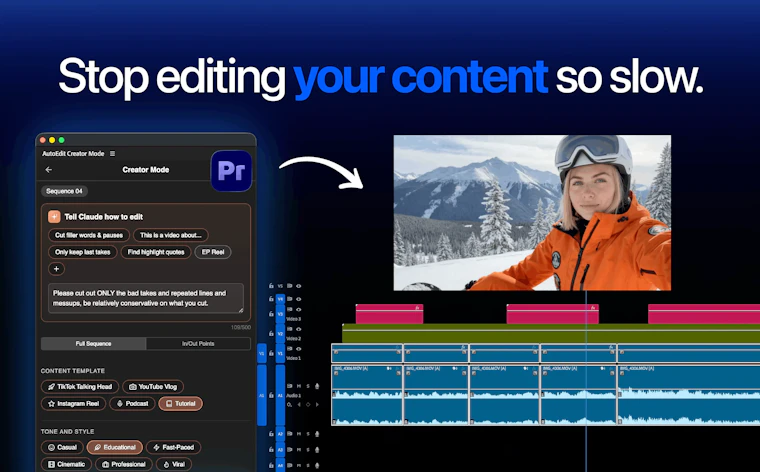Select the Educational tone

coord(115,447)
